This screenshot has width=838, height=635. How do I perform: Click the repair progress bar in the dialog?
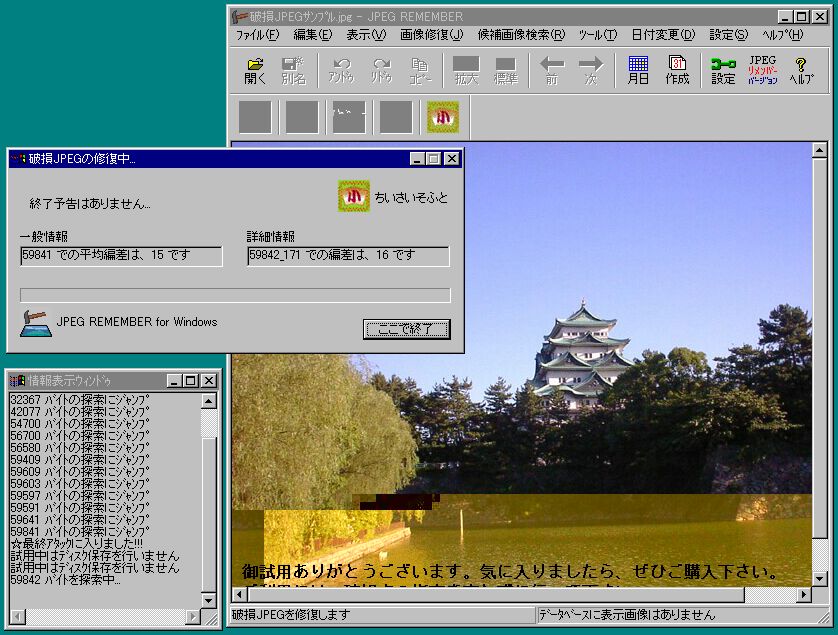[x=232, y=294]
